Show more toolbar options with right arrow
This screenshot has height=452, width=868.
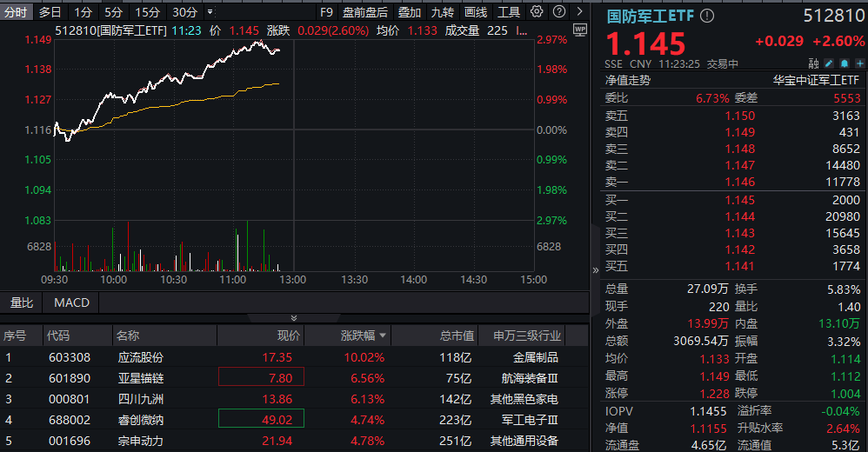[579, 11]
